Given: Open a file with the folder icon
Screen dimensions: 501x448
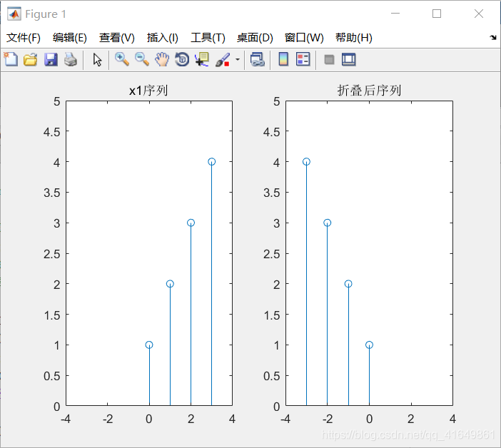Looking at the screenshot, I should 31,59.
